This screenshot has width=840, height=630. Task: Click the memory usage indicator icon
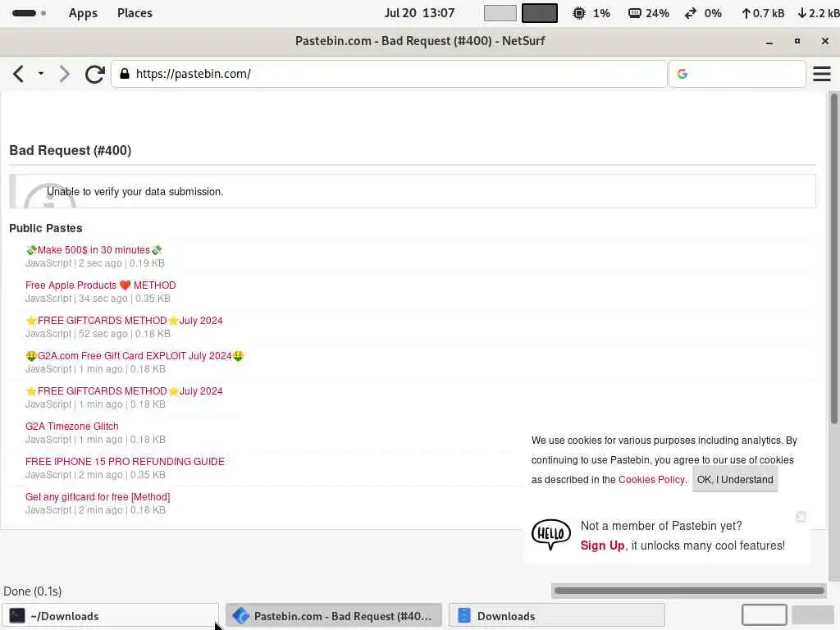click(x=634, y=13)
